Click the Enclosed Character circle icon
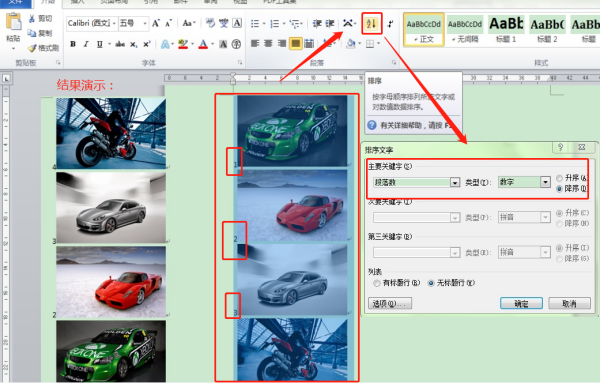The image size is (600, 383). [x=236, y=44]
